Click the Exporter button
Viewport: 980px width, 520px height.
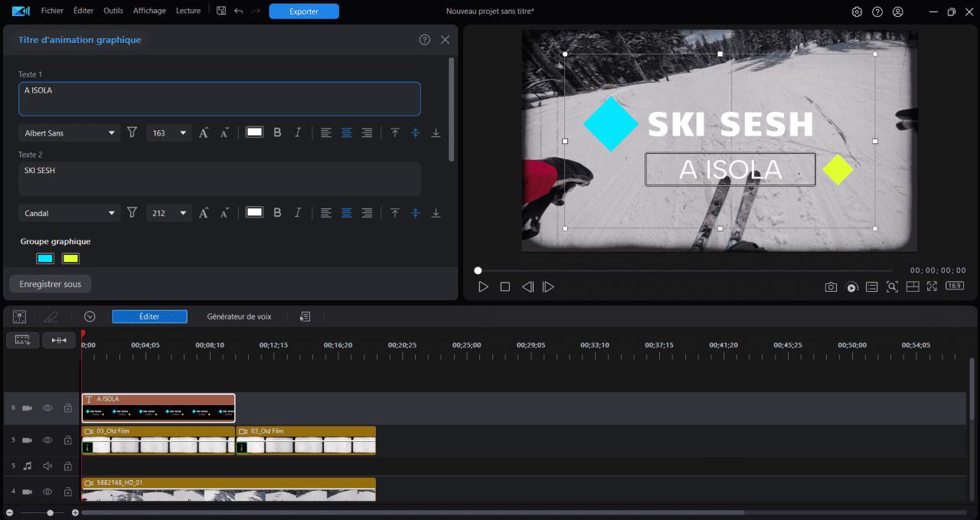(304, 11)
